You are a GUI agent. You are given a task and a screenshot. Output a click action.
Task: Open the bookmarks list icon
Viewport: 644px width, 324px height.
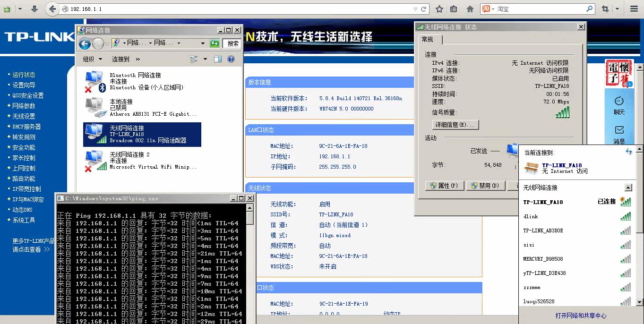[454, 9]
